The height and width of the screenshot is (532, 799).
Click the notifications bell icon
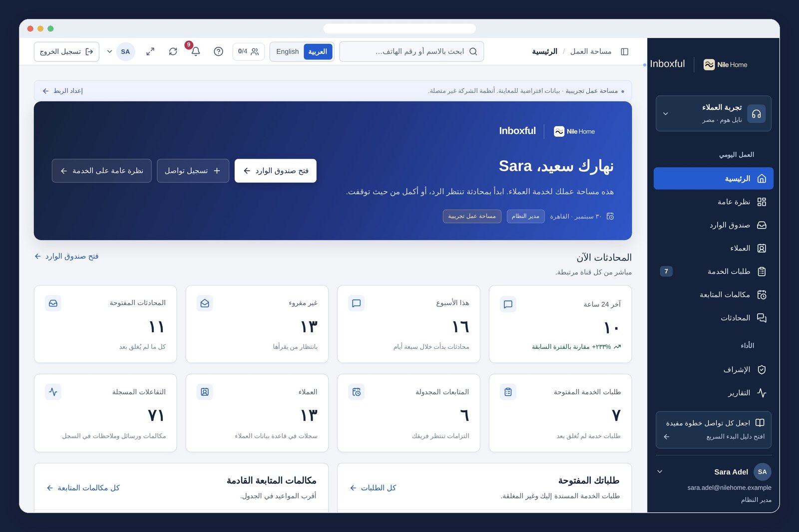[x=196, y=51]
